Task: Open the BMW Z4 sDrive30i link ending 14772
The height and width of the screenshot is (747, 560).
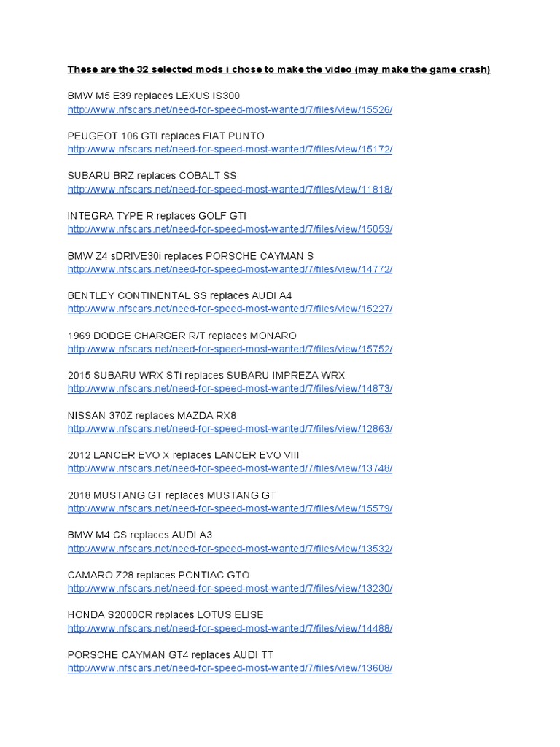Action: pyautogui.click(x=230, y=269)
